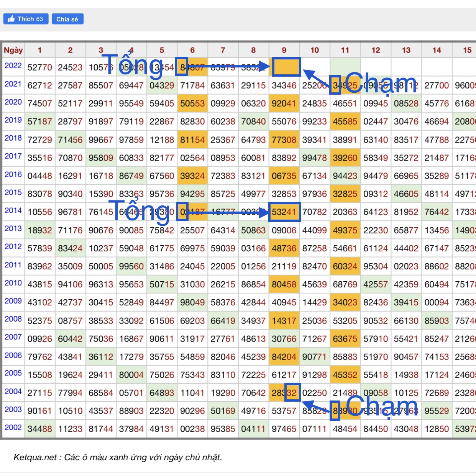This screenshot has height=476, width=476.
Task: Select highlighted cell 50553 in 2020 row
Action: click(192, 103)
